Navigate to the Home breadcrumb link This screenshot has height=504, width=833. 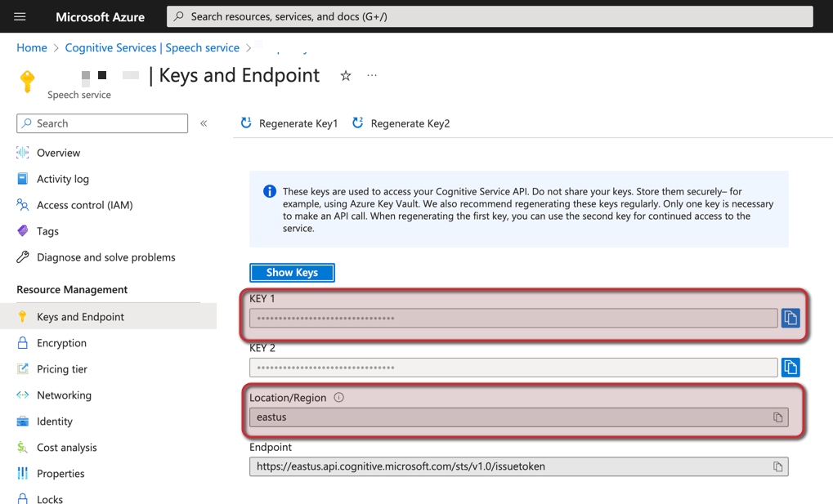pyautogui.click(x=32, y=48)
